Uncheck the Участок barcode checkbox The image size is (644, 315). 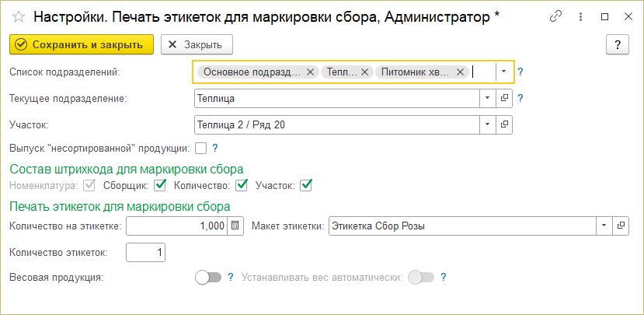(x=306, y=185)
